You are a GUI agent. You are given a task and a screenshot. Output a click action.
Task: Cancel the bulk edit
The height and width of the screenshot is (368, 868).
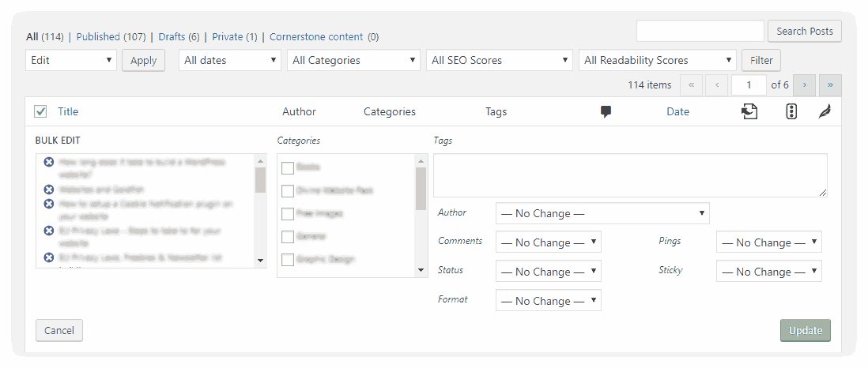(x=59, y=330)
